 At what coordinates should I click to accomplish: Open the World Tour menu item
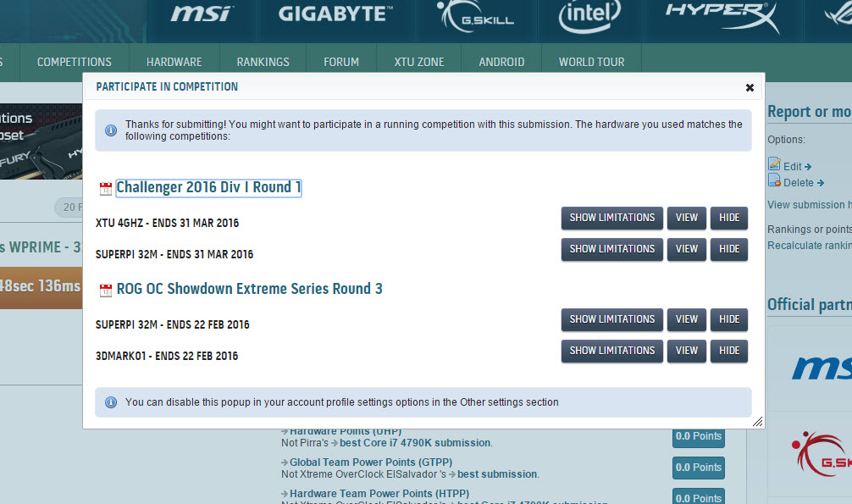592,62
